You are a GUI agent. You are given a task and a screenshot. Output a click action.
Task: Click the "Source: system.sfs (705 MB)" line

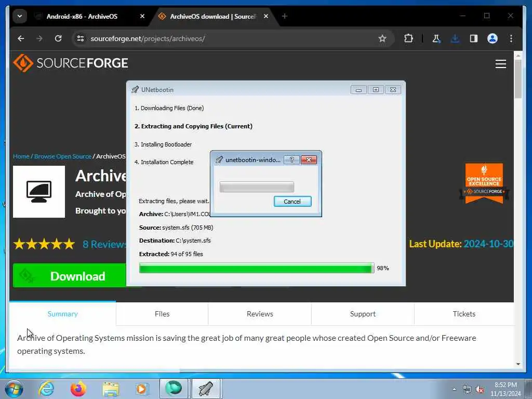[x=176, y=228]
